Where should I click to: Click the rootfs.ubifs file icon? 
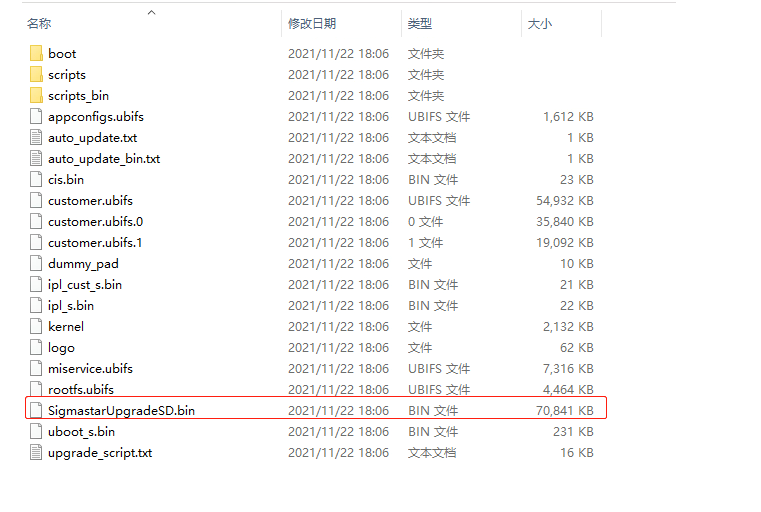click(x=36, y=389)
